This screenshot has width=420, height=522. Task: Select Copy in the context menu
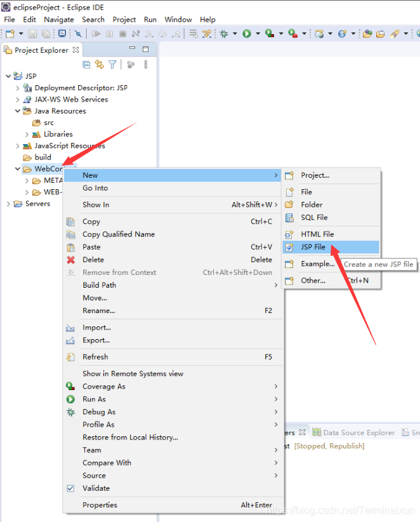click(173, 222)
